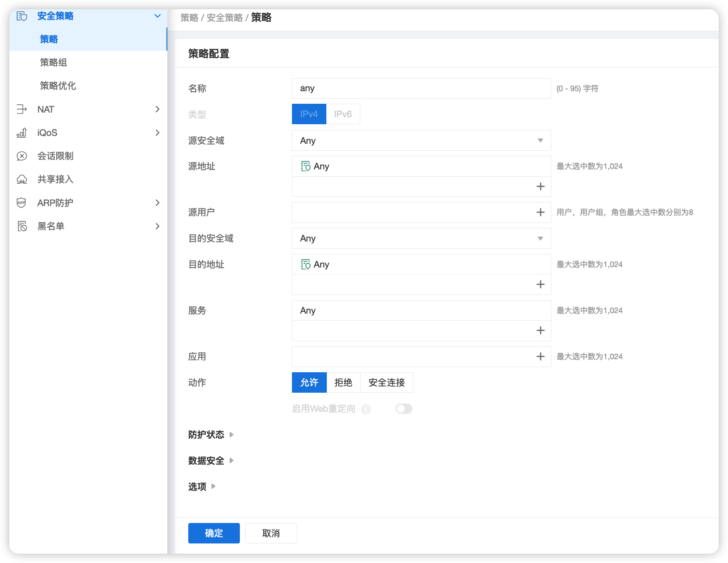
Task: Click Any entry in 服务 list
Action: (x=421, y=310)
